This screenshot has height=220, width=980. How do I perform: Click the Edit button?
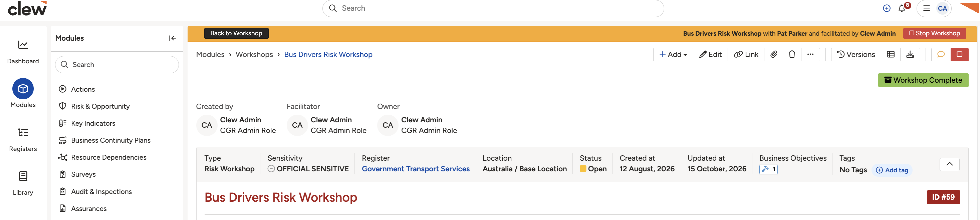(x=710, y=54)
